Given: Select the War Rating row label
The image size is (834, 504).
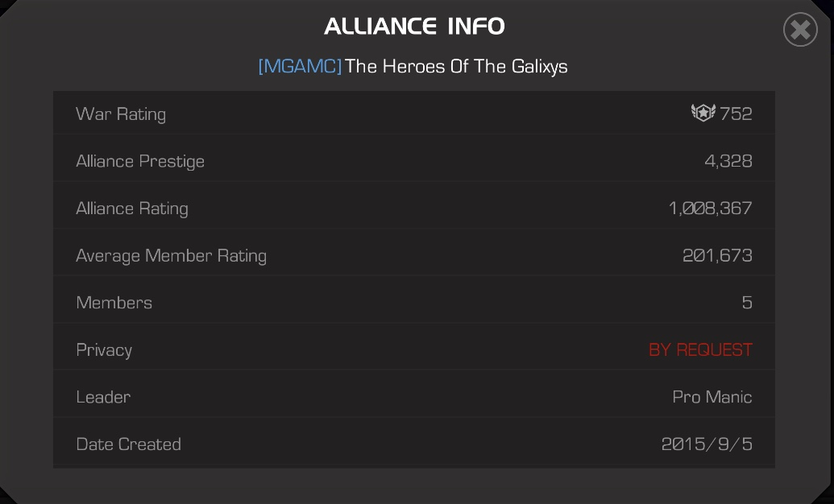Looking at the screenshot, I should click(x=121, y=114).
